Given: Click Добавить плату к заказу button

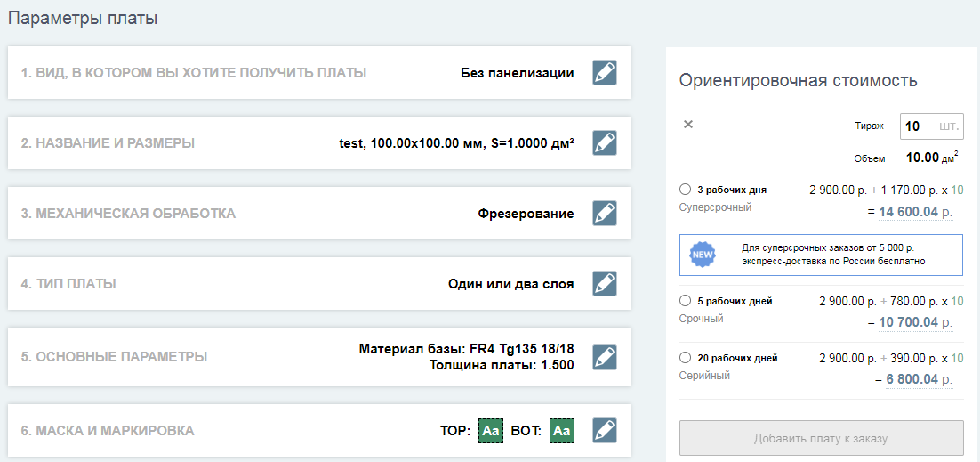Looking at the screenshot, I should (x=821, y=438).
